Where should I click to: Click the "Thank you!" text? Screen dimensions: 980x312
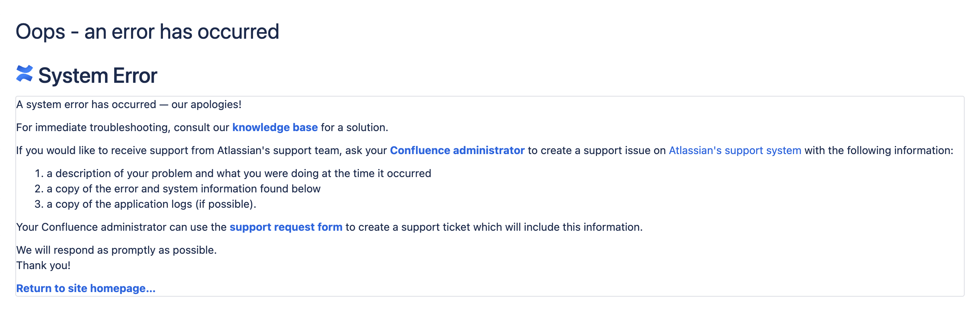coord(43,266)
